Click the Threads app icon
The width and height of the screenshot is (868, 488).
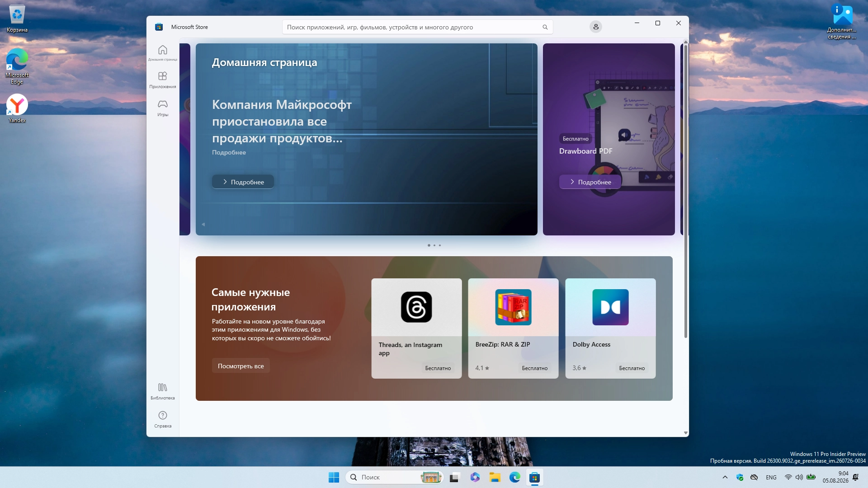tap(416, 307)
